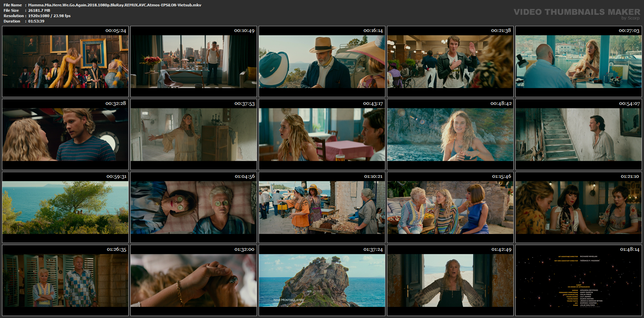Click the file size value 26181.7 MB
The height and width of the screenshot is (318, 644).
pyautogui.click(x=39, y=10)
